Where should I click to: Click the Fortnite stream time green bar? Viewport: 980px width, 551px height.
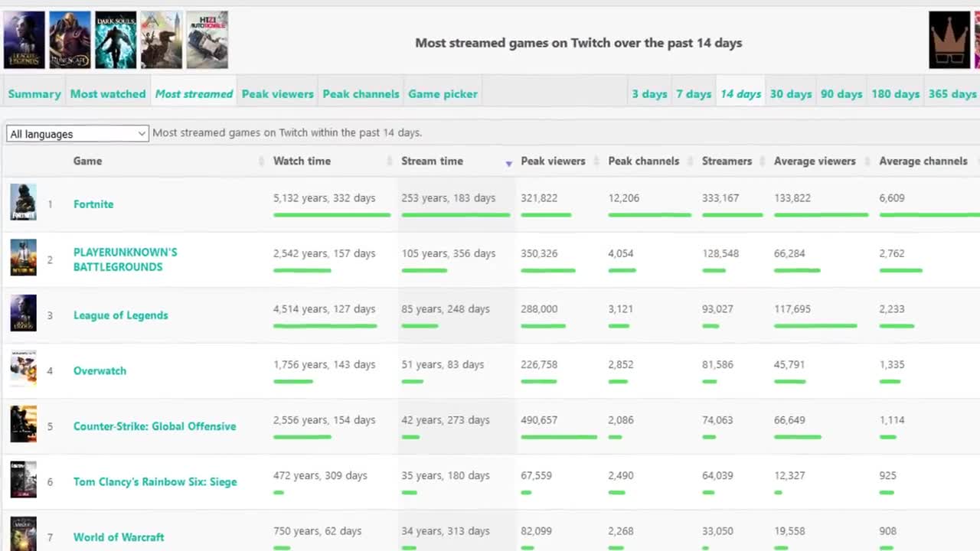[x=456, y=215]
